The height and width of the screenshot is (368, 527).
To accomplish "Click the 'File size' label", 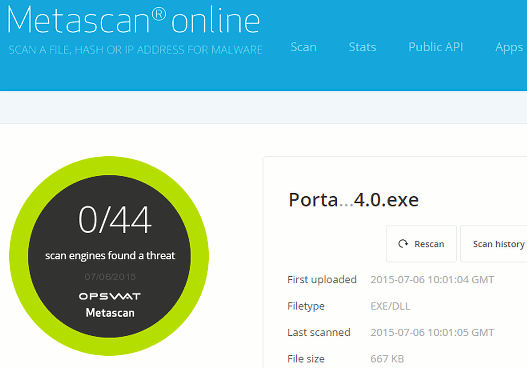I will point(306,359).
